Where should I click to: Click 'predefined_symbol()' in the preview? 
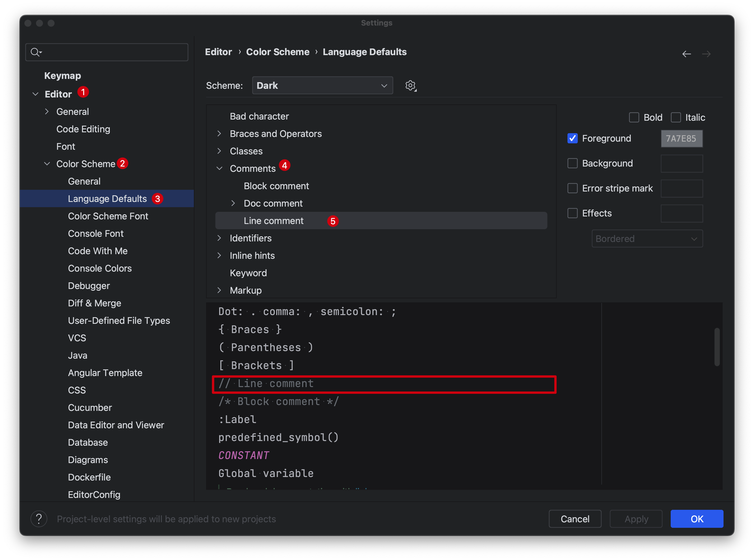click(x=278, y=437)
